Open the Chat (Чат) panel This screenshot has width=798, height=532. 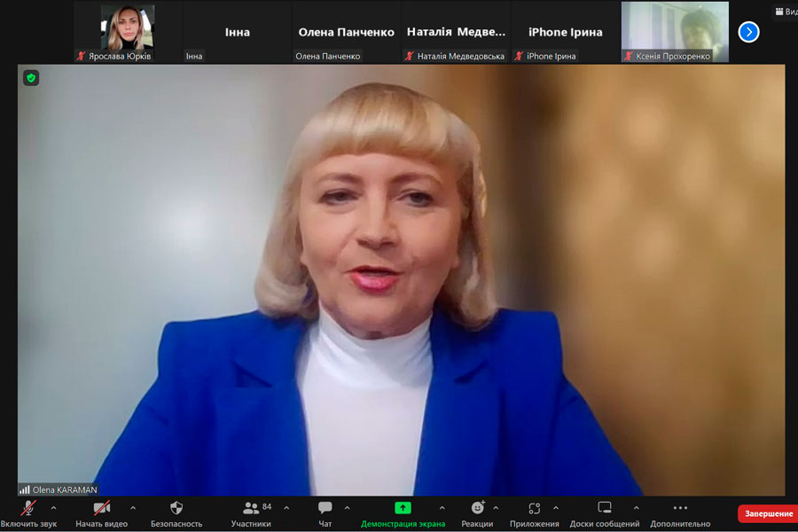(x=325, y=509)
